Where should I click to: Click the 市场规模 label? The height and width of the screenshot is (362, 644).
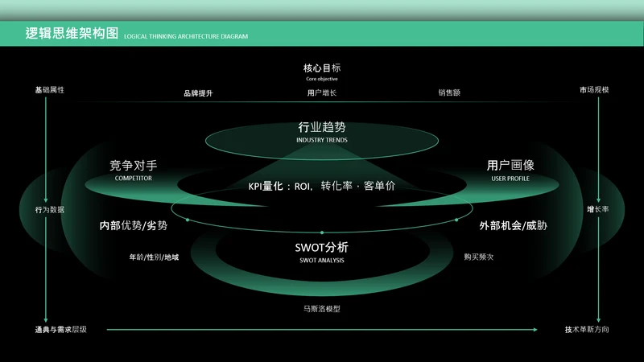(x=594, y=90)
